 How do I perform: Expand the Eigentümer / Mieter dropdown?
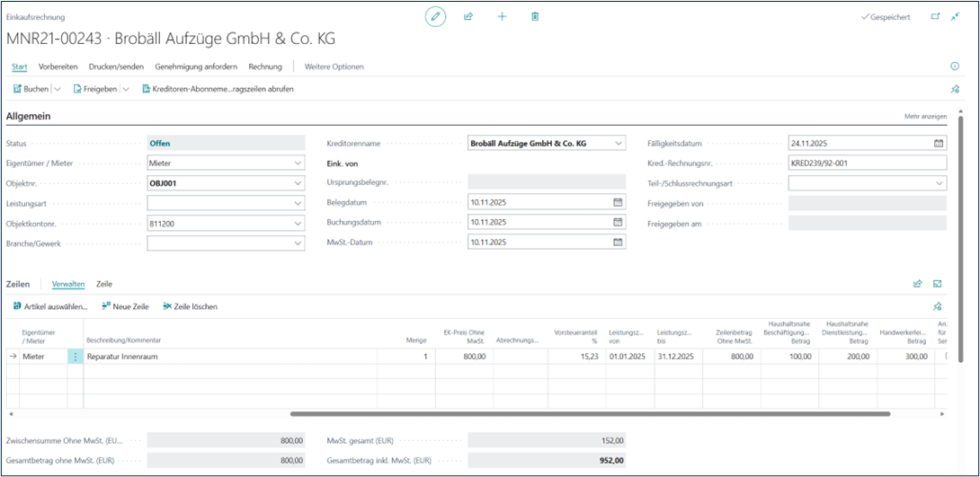pos(298,163)
